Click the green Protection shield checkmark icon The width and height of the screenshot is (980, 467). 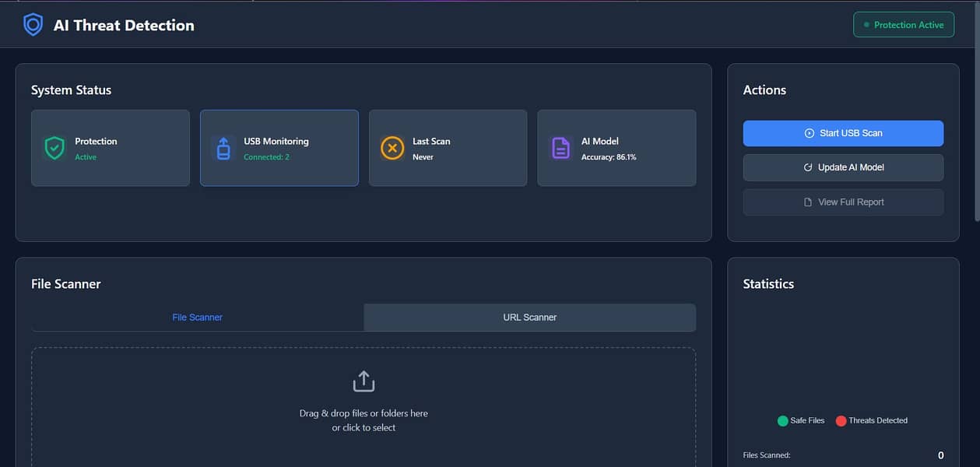click(54, 148)
